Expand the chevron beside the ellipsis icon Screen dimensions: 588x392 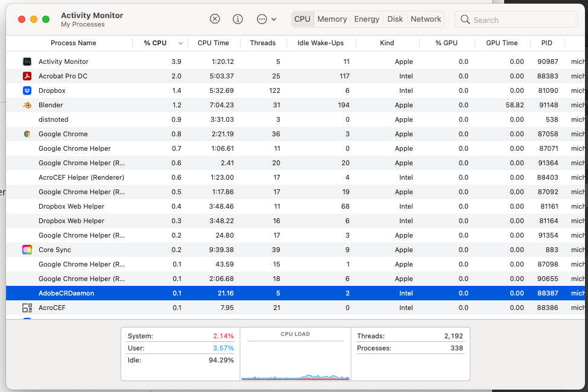tap(274, 19)
